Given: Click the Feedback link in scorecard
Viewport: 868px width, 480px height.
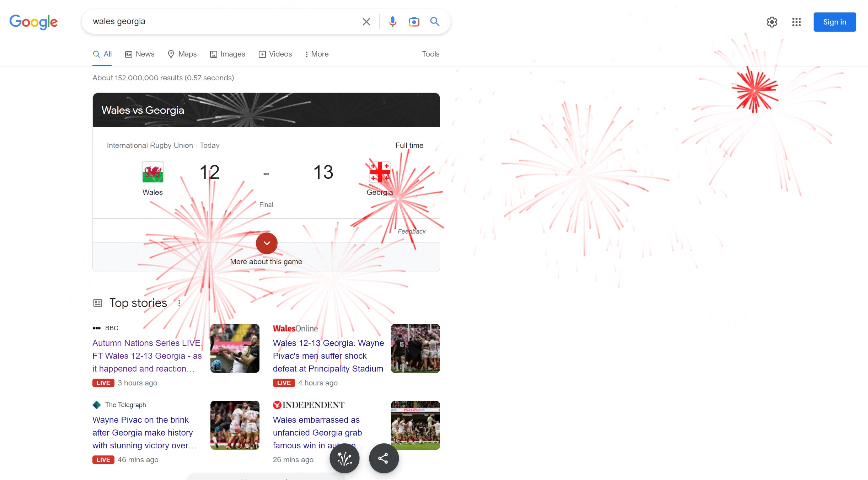Looking at the screenshot, I should [412, 231].
